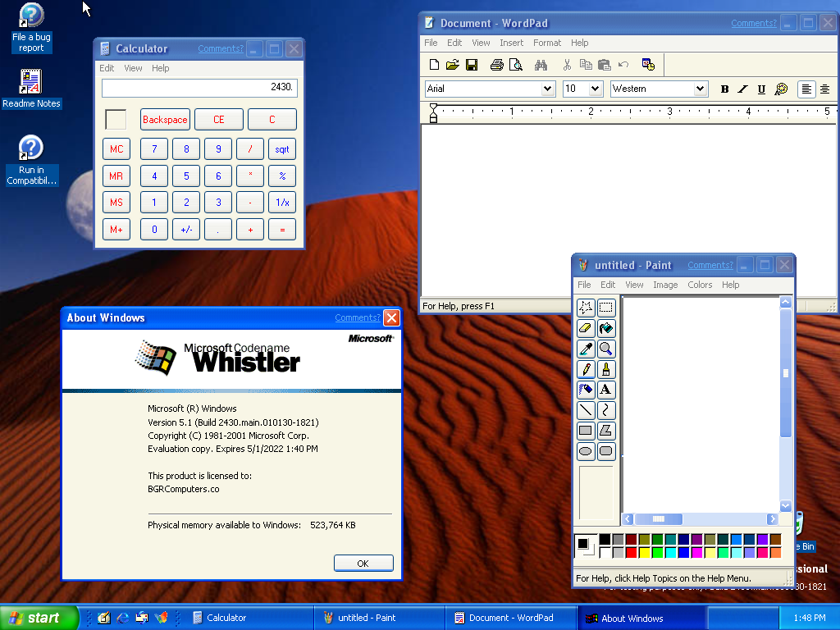Select the Pick Color eyedropper tool
The width and height of the screenshot is (840, 630).
(x=586, y=349)
